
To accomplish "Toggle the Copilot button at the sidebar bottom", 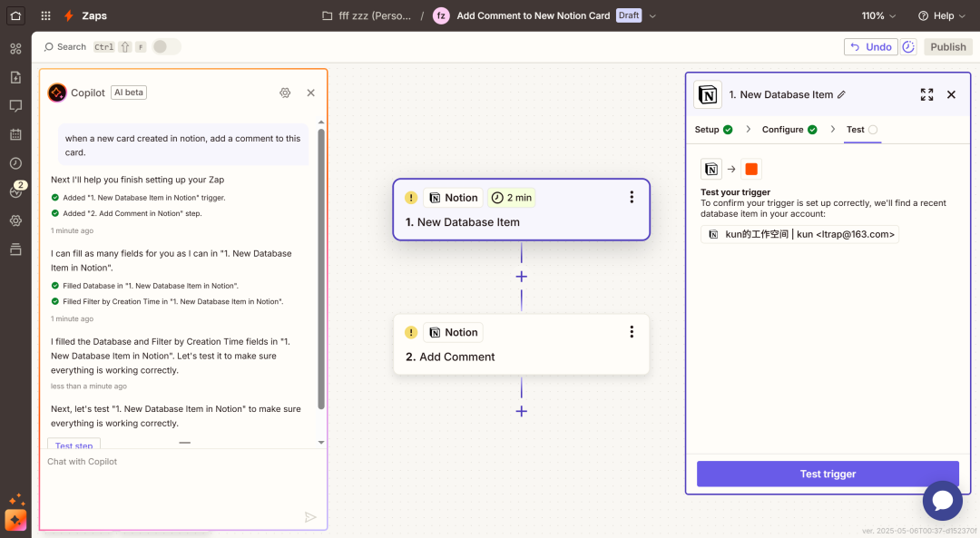I will pyautogui.click(x=15, y=520).
